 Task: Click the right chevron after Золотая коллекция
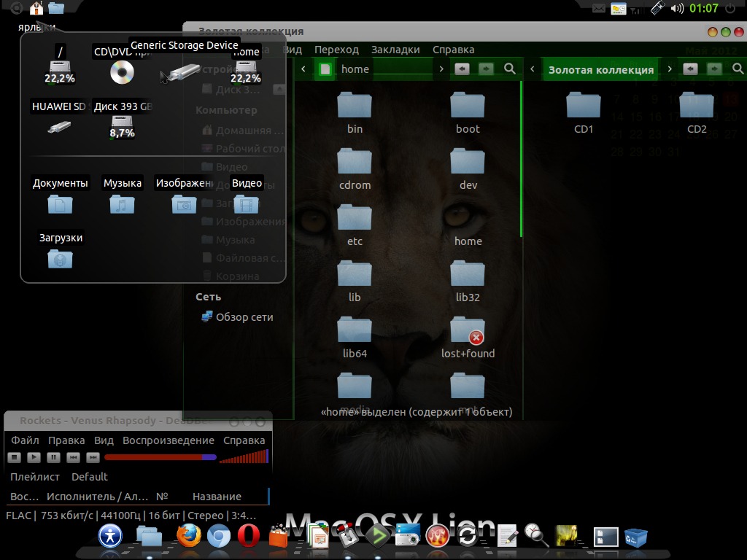(670, 69)
